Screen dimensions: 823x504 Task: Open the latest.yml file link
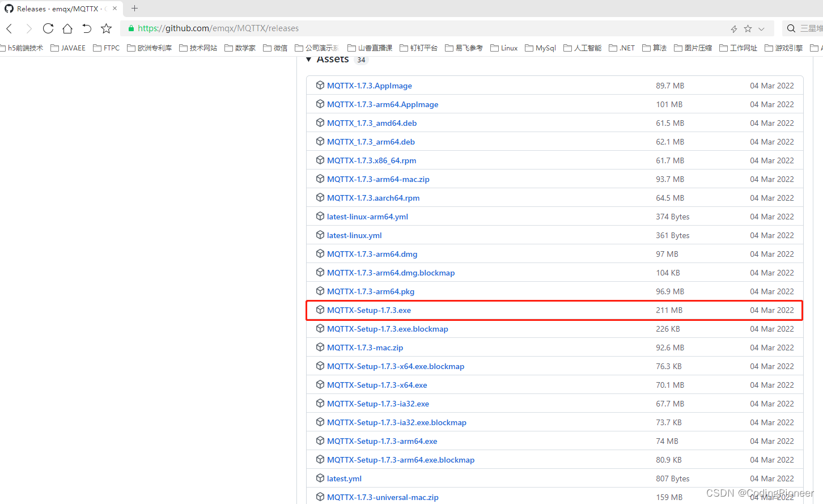click(x=344, y=478)
